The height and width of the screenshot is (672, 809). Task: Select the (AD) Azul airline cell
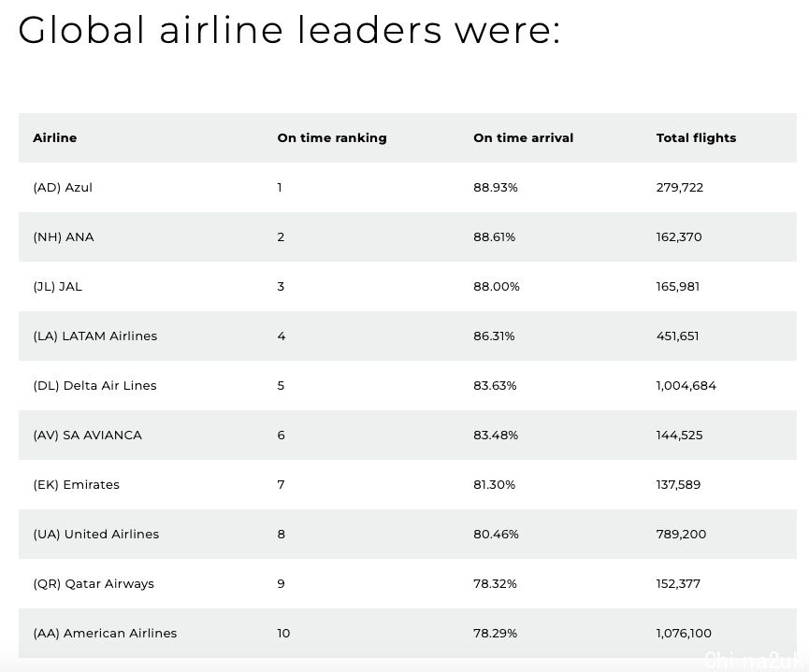(63, 187)
